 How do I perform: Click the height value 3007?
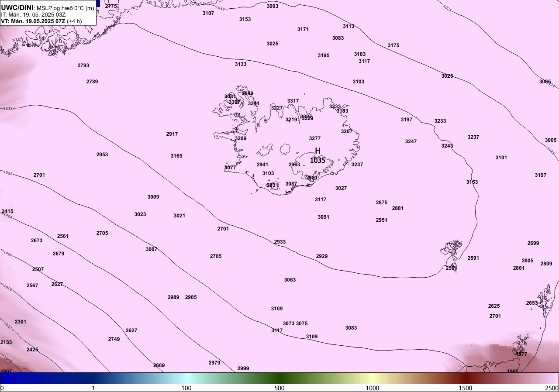(x=152, y=249)
